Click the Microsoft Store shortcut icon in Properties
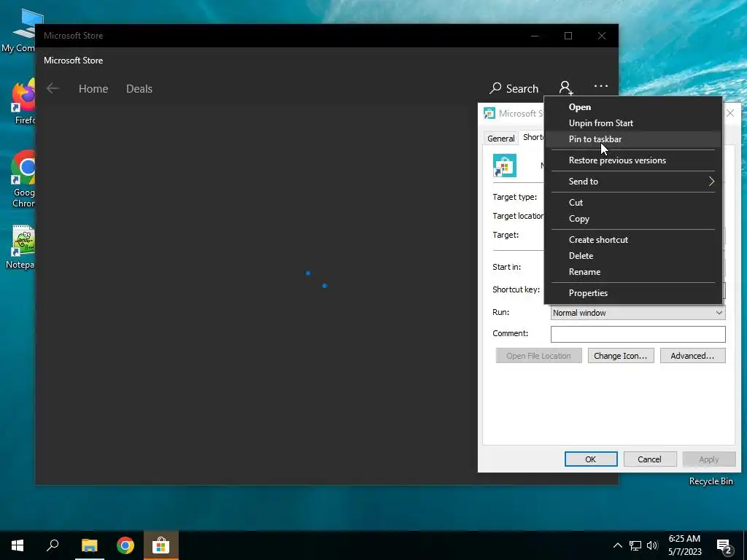 pos(505,166)
